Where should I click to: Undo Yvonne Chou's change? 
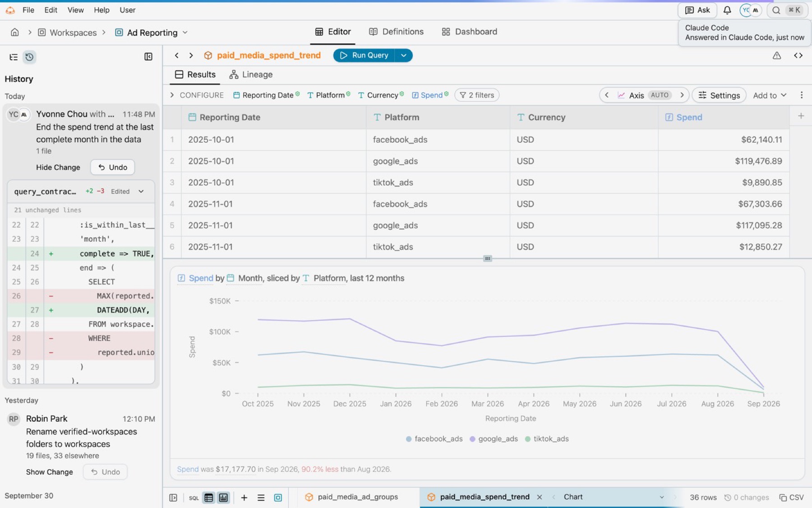click(112, 167)
